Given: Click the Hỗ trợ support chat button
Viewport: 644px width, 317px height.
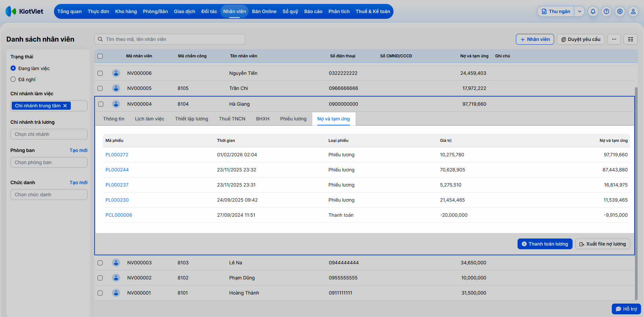Looking at the screenshot, I should 626,309.
